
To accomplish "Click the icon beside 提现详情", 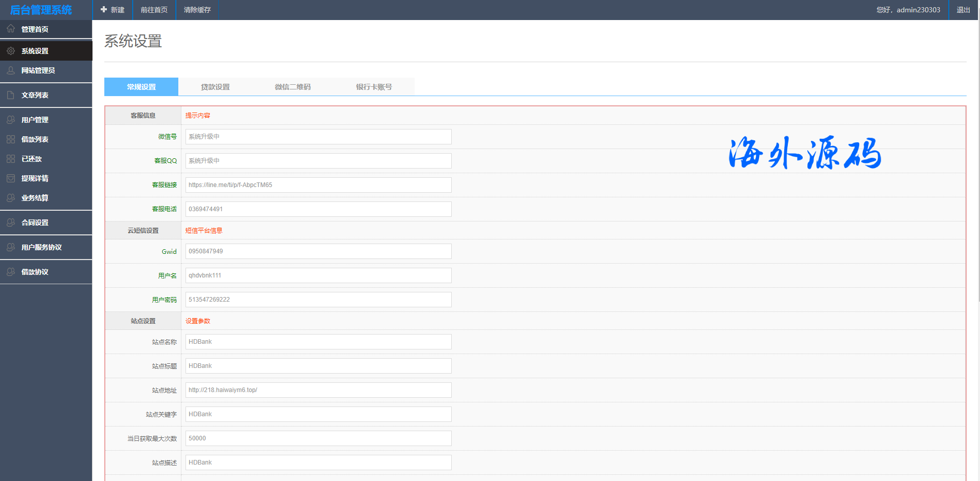I will click(11, 178).
